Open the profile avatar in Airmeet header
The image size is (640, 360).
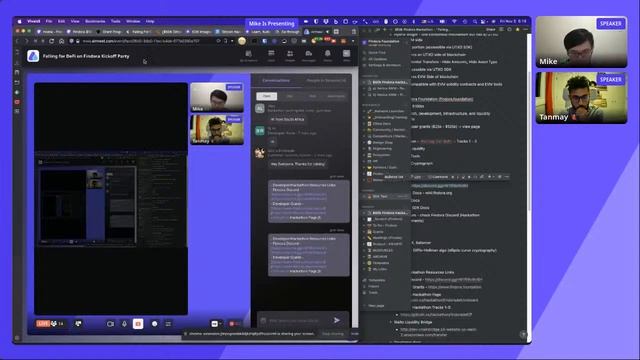coord(346,54)
